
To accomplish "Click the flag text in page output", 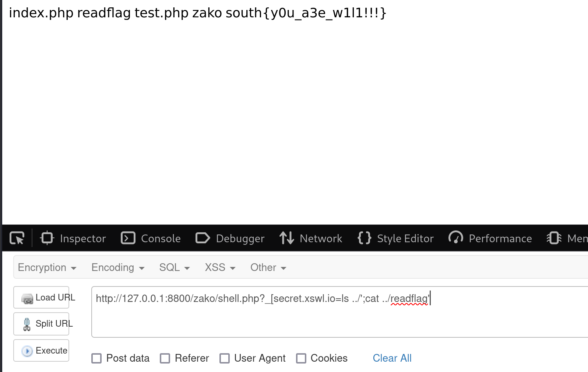I will [306, 13].
